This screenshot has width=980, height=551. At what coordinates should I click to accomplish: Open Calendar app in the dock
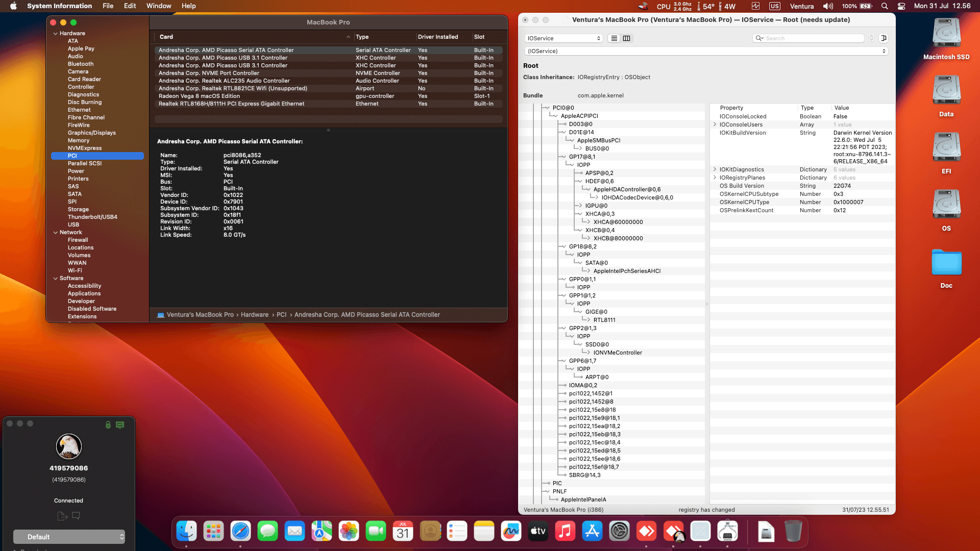(403, 532)
